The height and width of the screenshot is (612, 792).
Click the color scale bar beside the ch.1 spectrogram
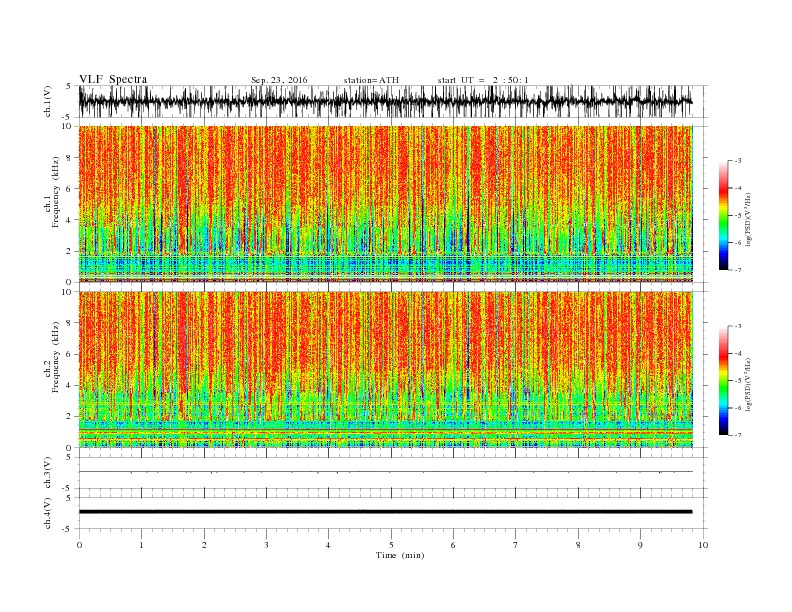(724, 215)
